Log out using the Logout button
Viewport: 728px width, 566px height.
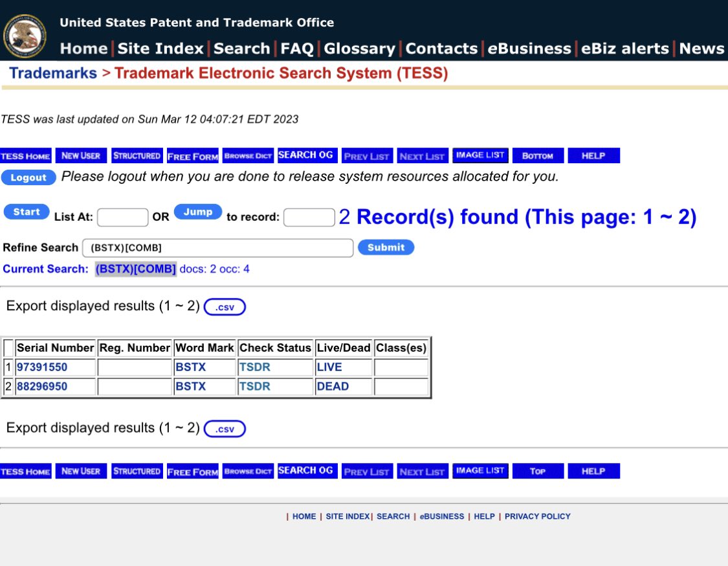coord(28,177)
